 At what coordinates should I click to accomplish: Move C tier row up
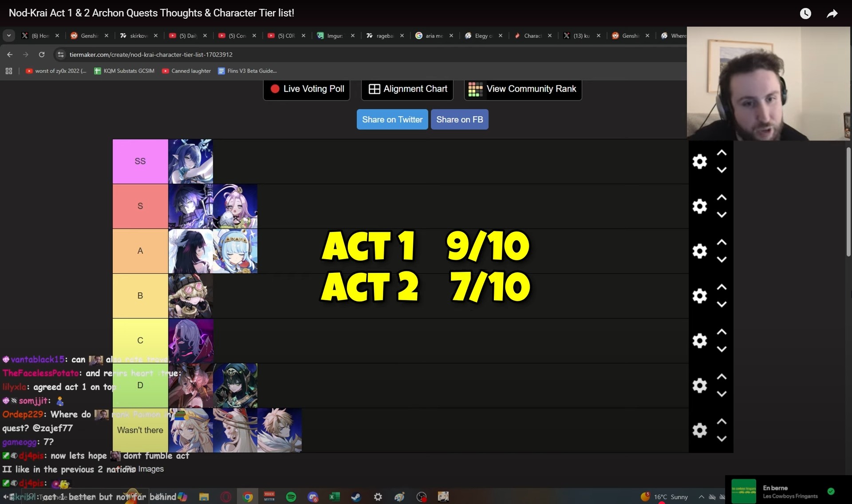[722, 332]
